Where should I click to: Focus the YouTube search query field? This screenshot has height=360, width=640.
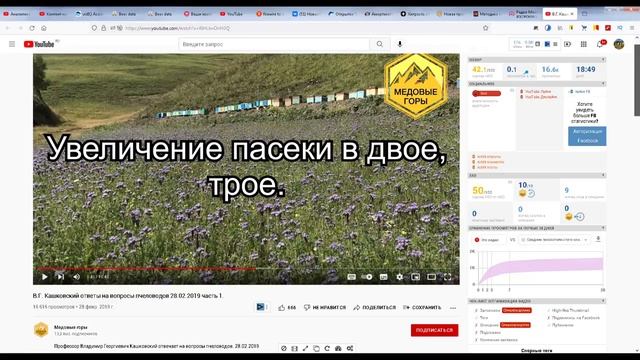coord(274,44)
